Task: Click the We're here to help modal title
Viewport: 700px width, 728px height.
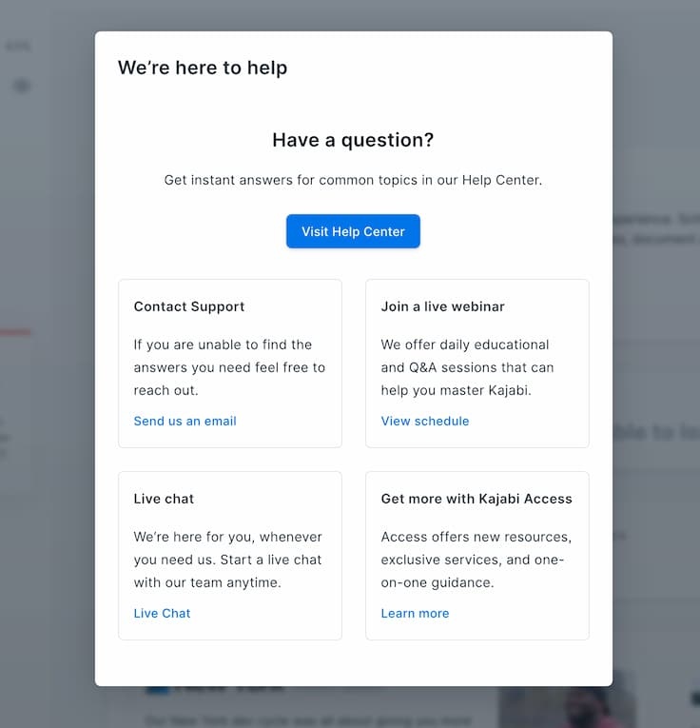Action: pos(203,68)
